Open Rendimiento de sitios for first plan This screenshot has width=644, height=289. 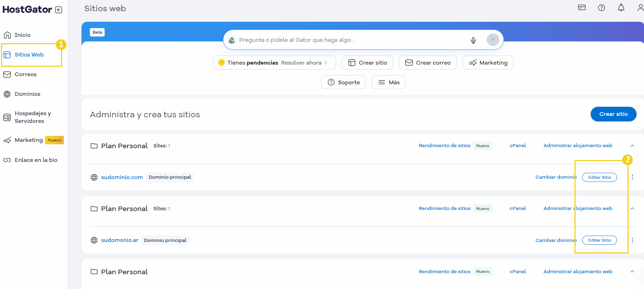tap(445, 146)
